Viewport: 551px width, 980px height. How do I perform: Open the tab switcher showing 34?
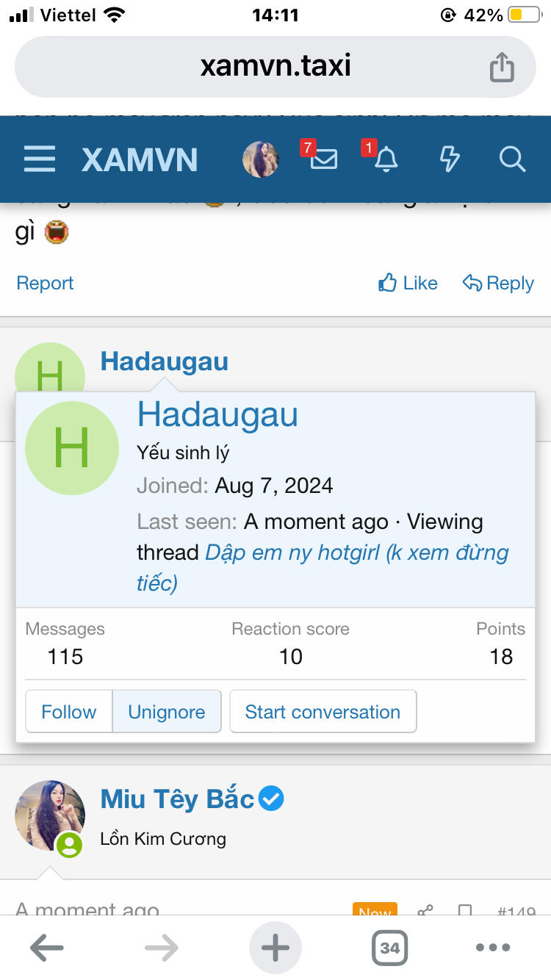pos(389,948)
